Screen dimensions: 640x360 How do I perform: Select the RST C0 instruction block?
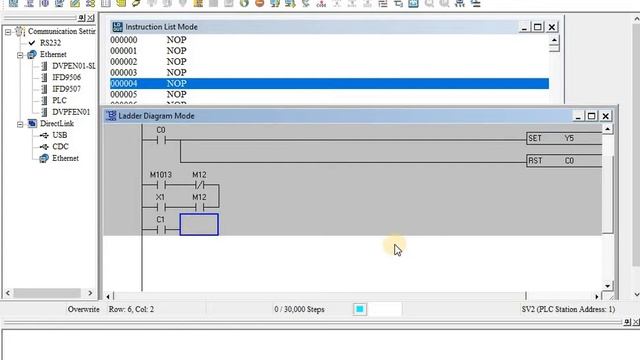point(564,161)
